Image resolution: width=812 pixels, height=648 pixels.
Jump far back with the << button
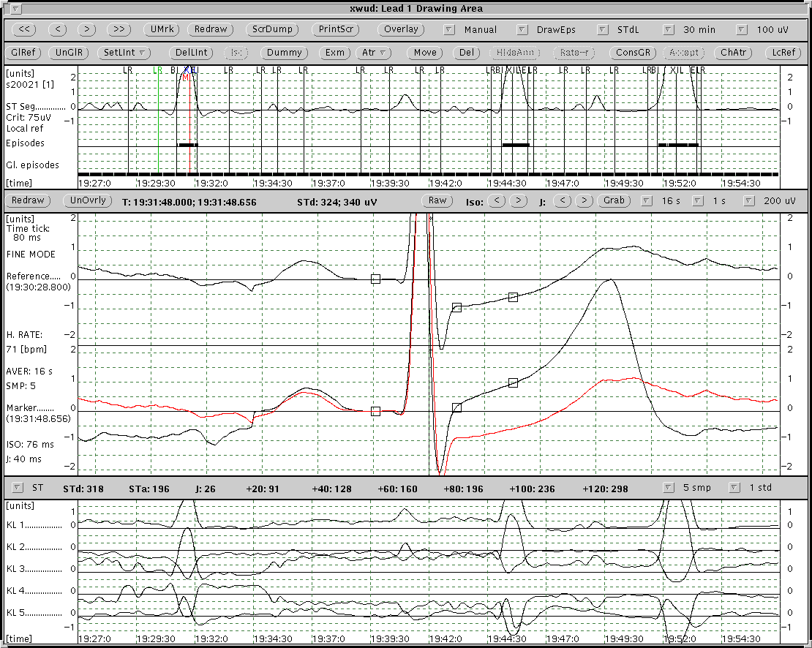coord(24,29)
